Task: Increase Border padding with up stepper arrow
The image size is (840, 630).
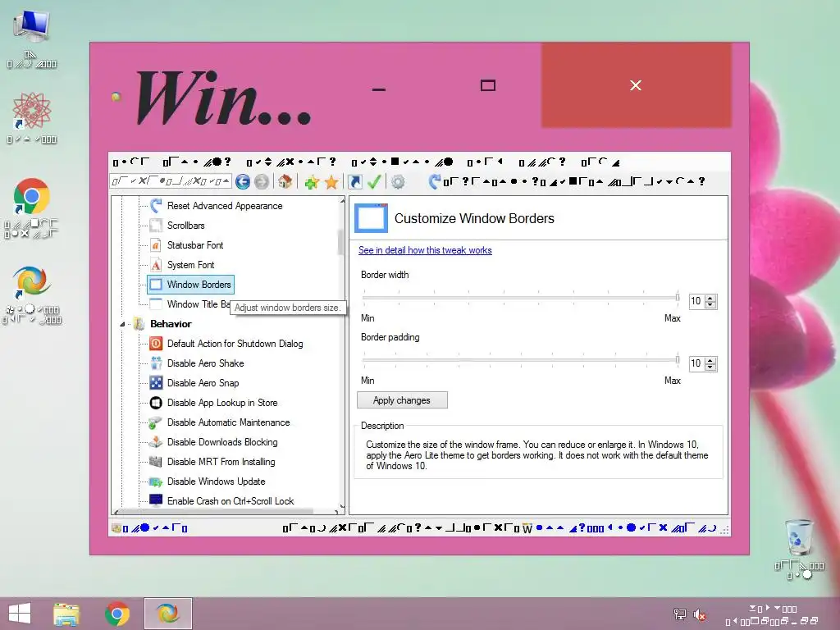Action: [710, 361]
